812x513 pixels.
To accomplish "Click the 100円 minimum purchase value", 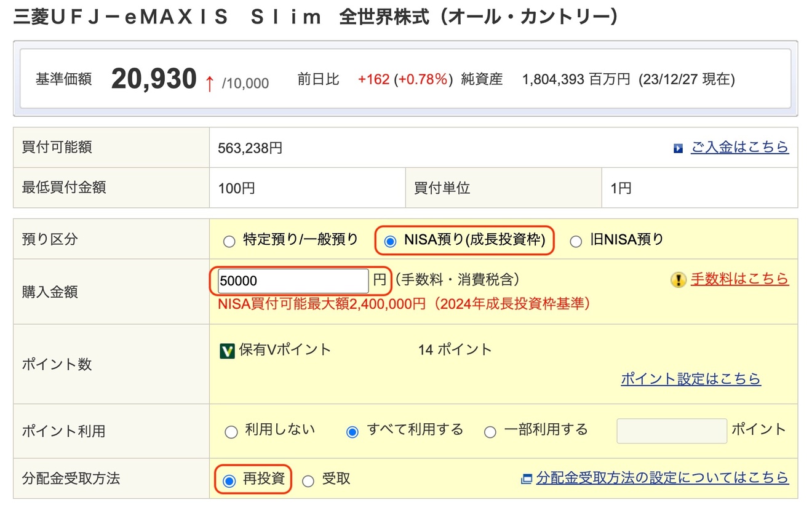I will pos(237,188).
